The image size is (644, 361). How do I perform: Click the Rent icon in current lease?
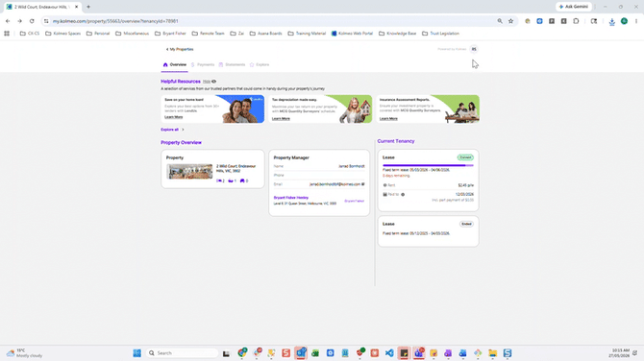click(384, 185)
